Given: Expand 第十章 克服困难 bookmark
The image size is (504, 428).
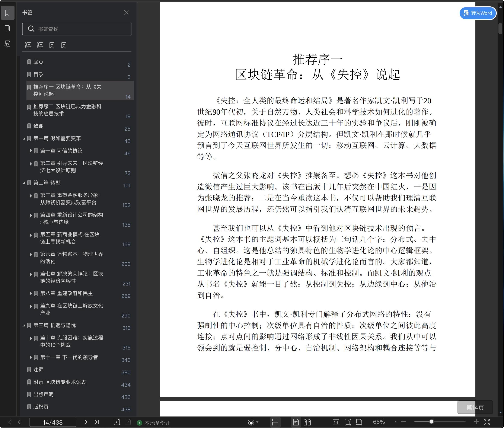Looking at the screenshot, I should tap(31, 338).
